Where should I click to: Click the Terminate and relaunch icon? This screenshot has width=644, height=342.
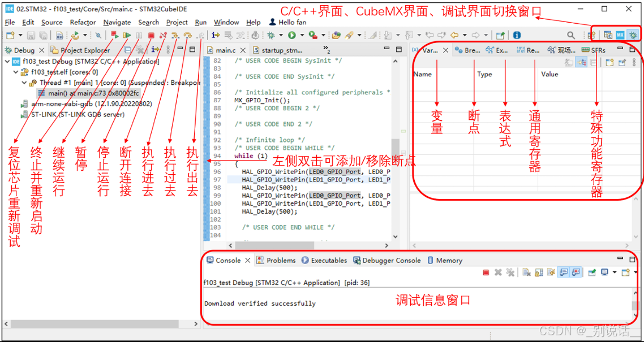pyautogui.click(x=115, y=35)
